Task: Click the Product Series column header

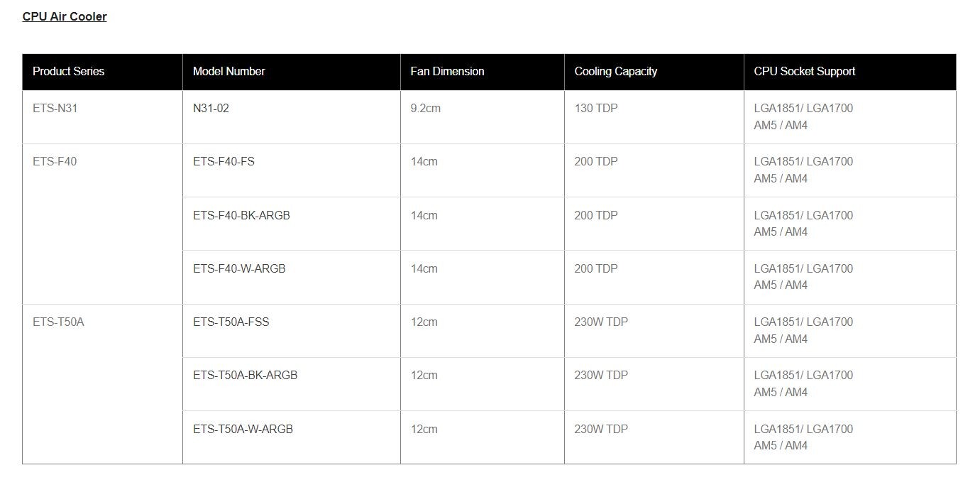Action: (68, 71)
